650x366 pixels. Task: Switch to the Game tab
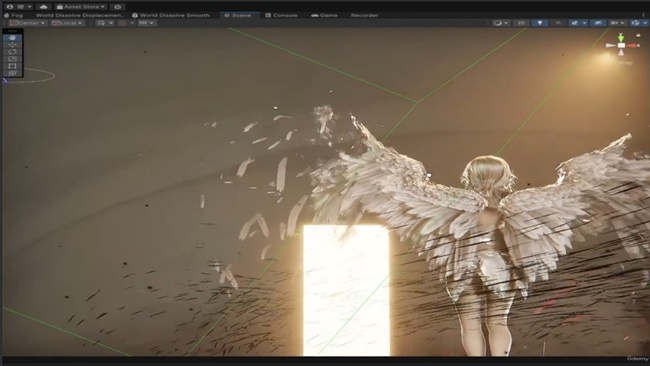click(x=325, y=15)
